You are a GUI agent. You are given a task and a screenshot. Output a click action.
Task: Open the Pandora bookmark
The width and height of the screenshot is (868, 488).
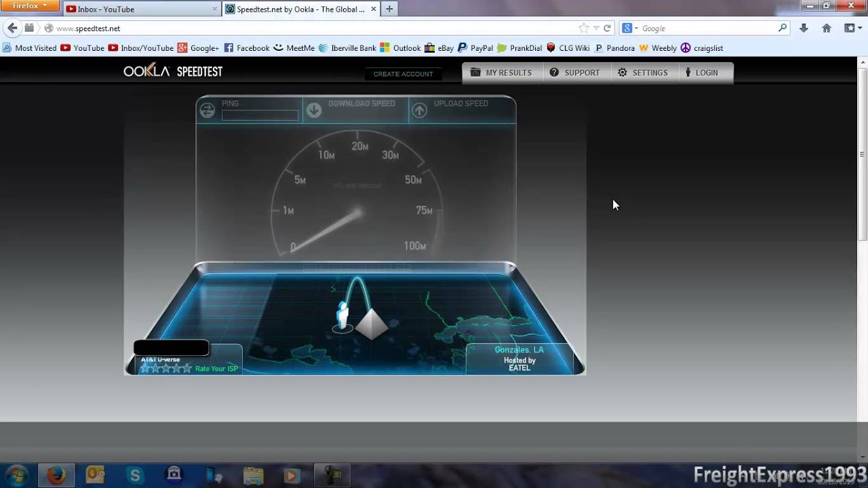tap(614, 48)
